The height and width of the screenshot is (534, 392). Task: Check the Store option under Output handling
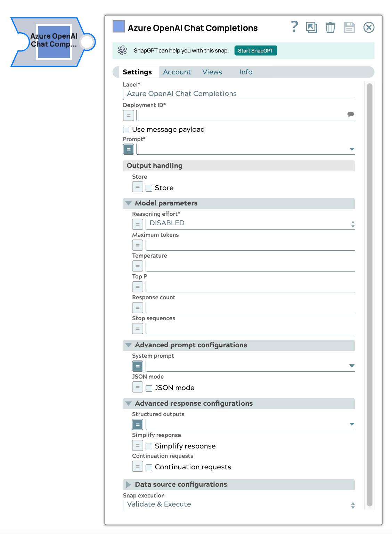pyautogui.click(x=149, y=188)
